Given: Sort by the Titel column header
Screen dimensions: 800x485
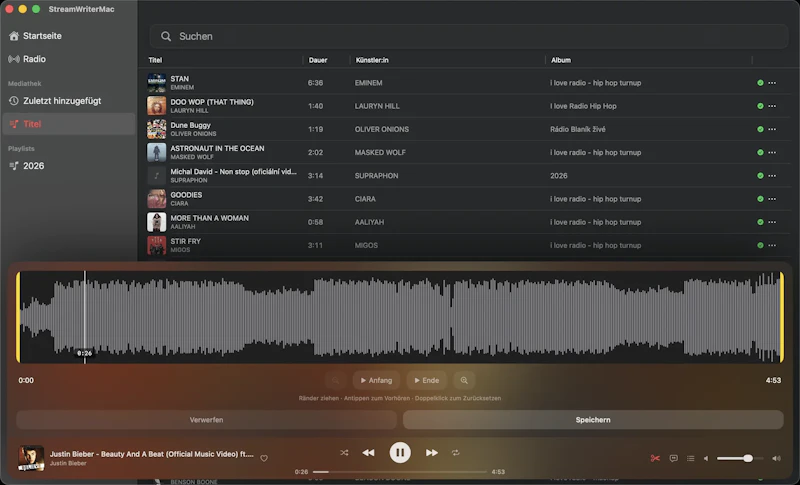Looking at the screenshot, I should pyautogui.click(x=155, y=60).
